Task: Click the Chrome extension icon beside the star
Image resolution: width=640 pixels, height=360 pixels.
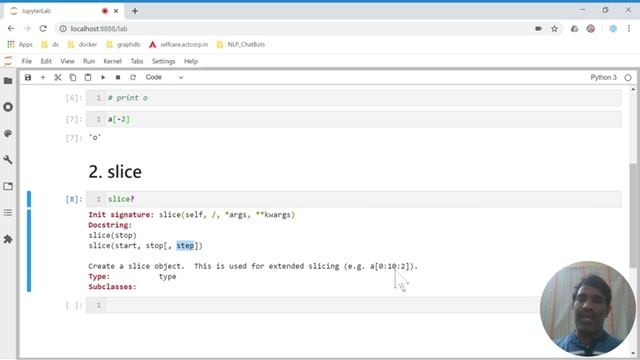Action: click(x=574, y=29)
